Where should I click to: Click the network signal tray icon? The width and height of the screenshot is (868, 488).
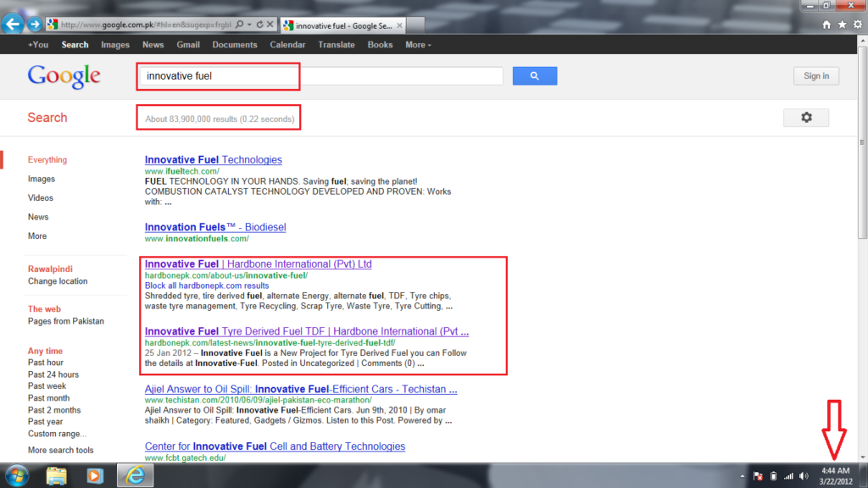pos(788,476)
